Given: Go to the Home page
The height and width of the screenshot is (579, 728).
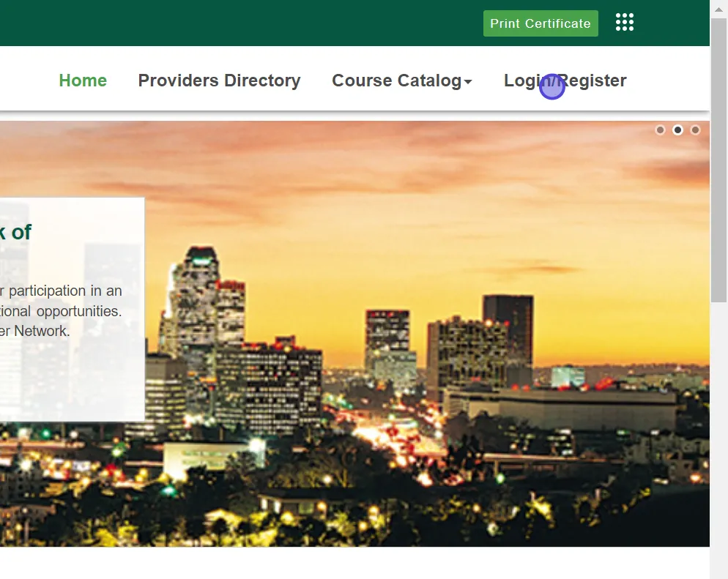Looking at the screenshot, I should pyautogui.click(x=83, y=81).
